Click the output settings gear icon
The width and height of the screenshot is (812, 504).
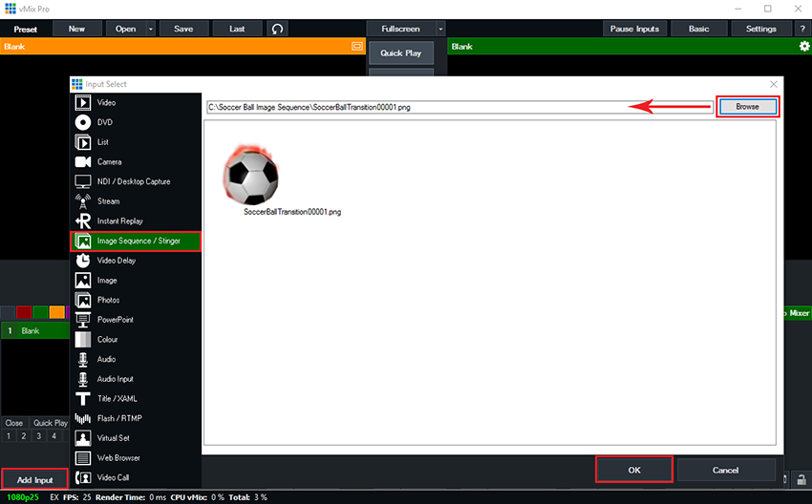coord(803,46)
